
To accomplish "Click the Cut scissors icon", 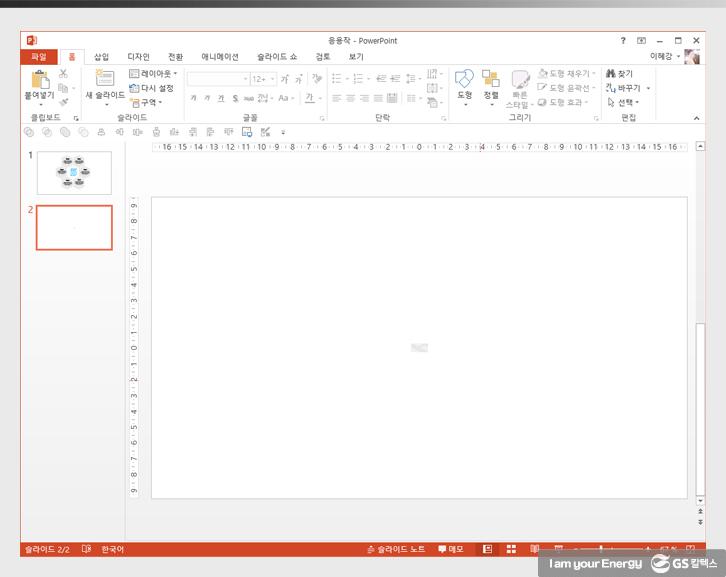I will click(x=63, y=74).
